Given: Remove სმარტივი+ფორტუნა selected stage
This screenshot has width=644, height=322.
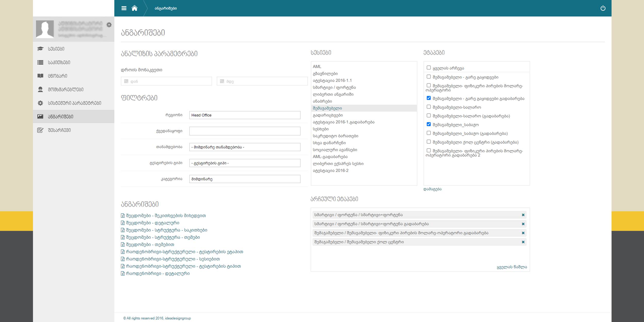Looking at the screenshot, I should point(523,215).
